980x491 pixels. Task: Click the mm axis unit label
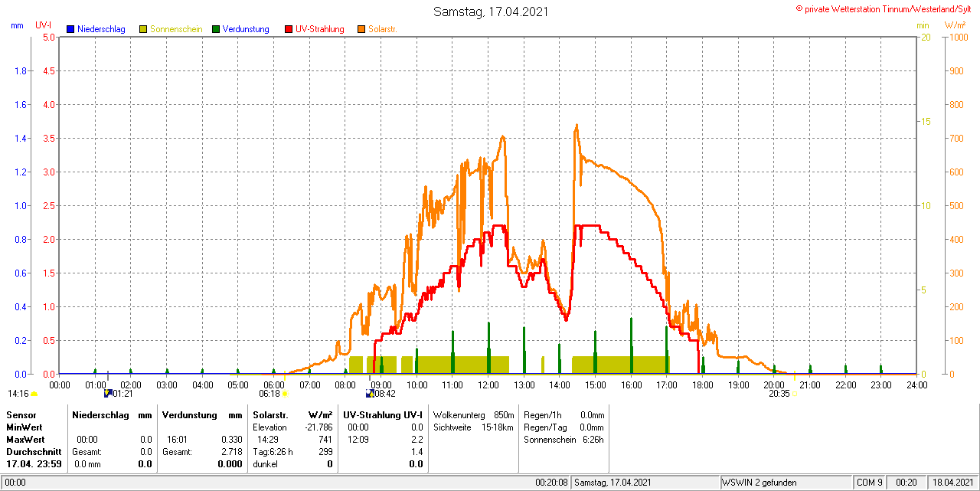click(x=17, y=25)
